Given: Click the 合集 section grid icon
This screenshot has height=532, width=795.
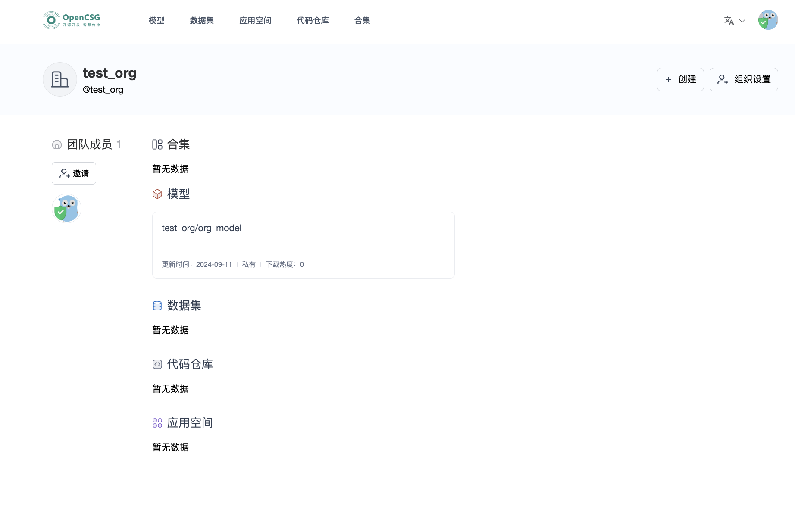Looking at the screenshot, I should 157,144.
